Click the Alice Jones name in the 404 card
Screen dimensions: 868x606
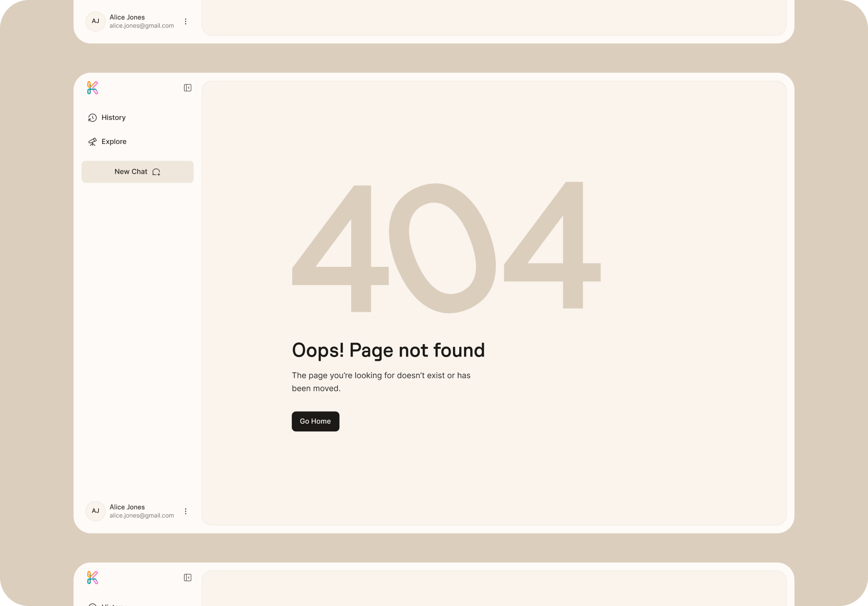point(127,507)
